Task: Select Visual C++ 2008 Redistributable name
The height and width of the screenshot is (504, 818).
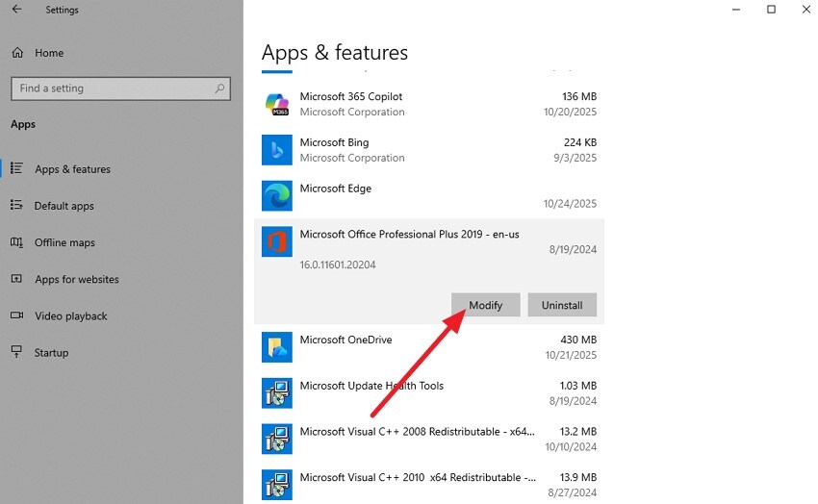Action: coord(417,432)
